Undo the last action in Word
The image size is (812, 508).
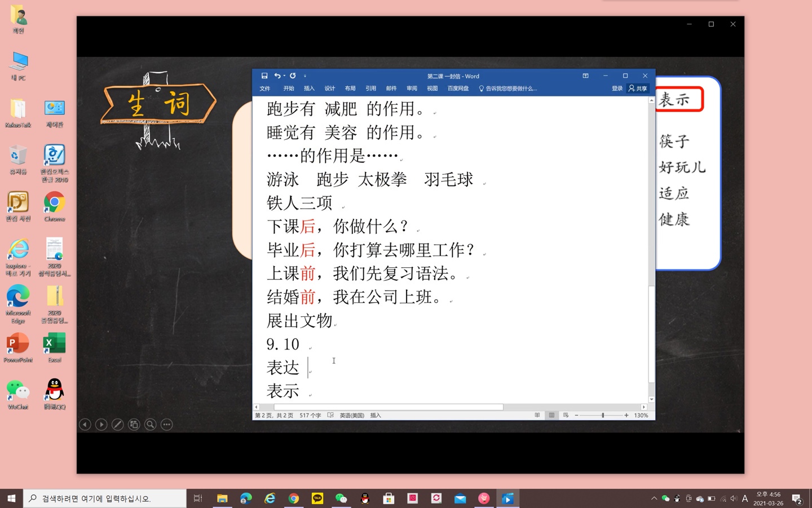277,76
